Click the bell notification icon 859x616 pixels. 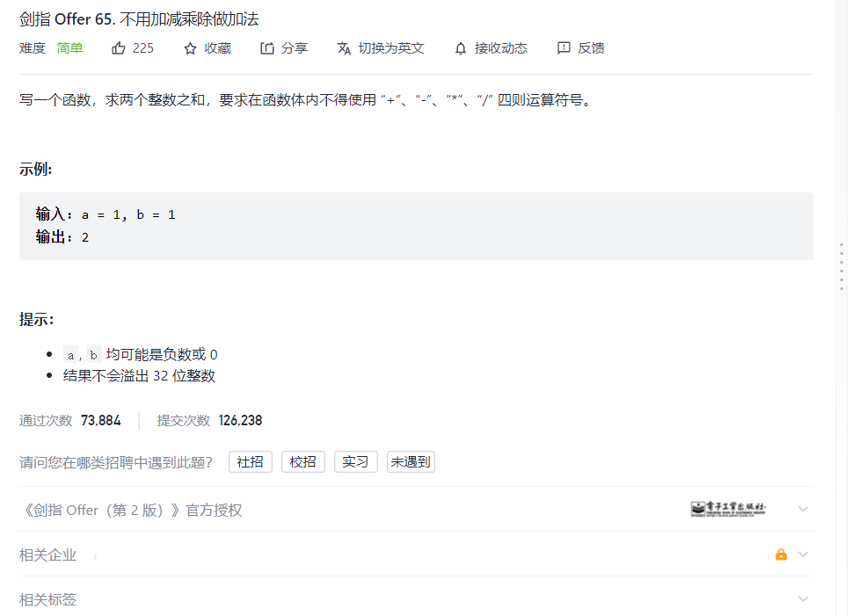[461, 48]
